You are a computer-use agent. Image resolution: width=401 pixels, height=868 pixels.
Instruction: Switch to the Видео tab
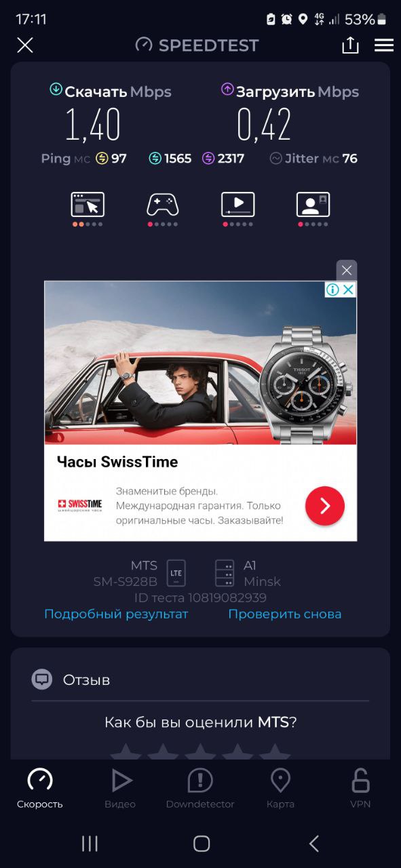(x=120, y=789)
